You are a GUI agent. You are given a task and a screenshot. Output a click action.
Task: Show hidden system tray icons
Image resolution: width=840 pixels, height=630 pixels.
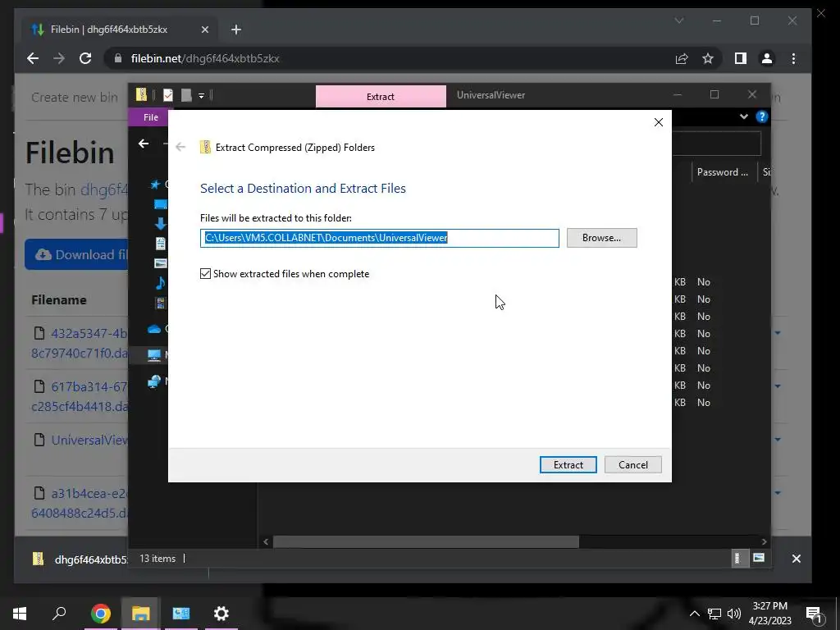(694, 614)
